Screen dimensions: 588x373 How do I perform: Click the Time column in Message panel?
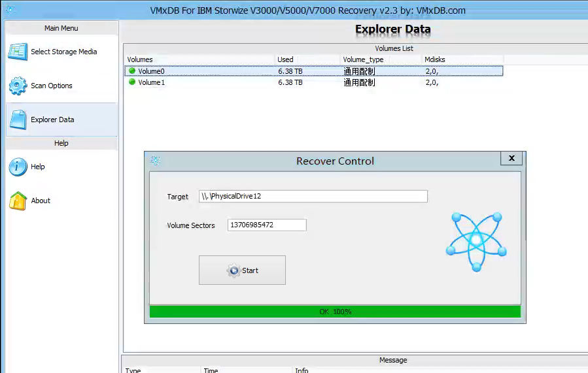(211, 370)
